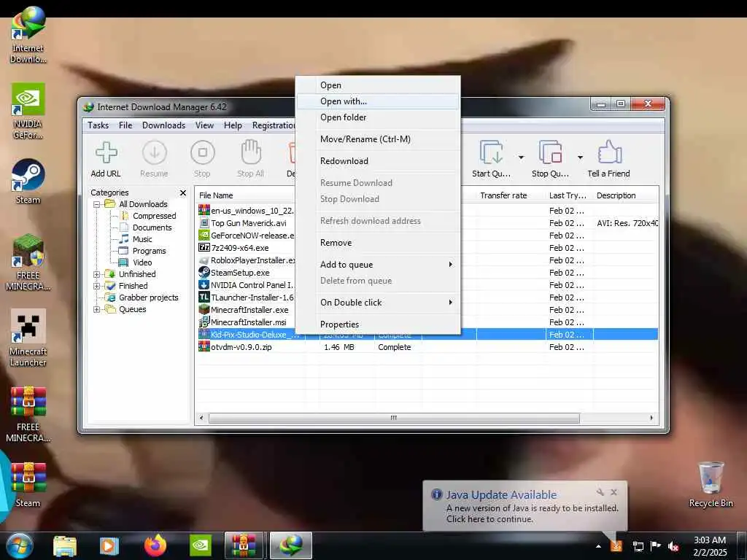
Task: Click the Add URL toolbar icon
Action: point(107,153)
